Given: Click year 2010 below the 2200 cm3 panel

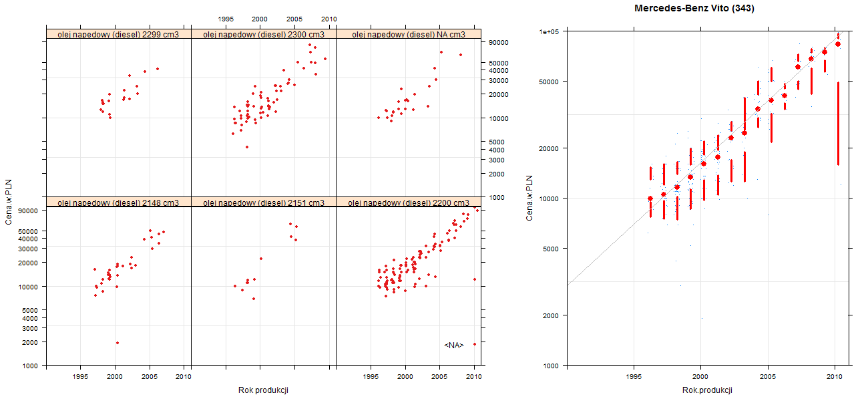Looking at the screenshot, I should (474, 377).
